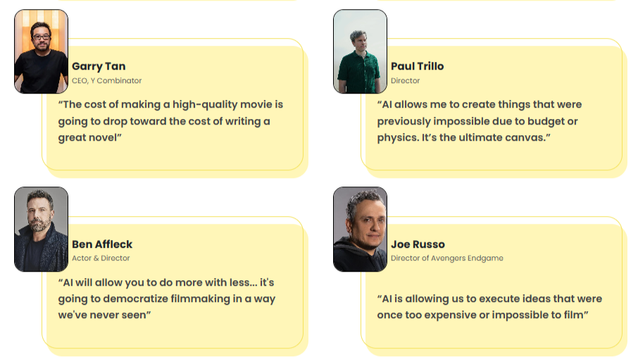Click Ben Affleck's profile photo

[41, 229]
